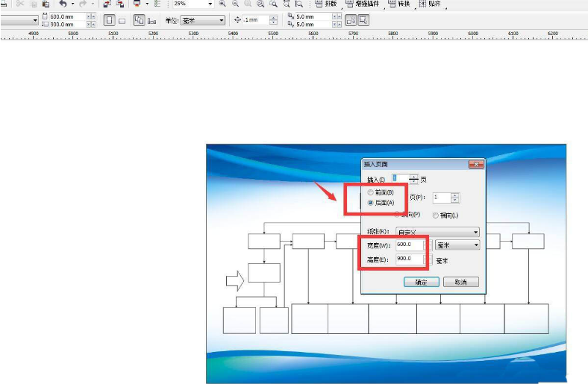Image resolution: width=588 pixels, height=384 pixels.
Task: Click the Export icon
Action: pos(120,4)
